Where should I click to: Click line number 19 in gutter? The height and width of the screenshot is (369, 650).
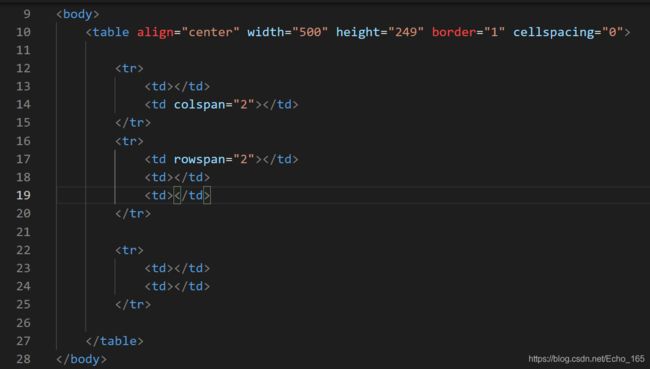click(x=23, y=195)
